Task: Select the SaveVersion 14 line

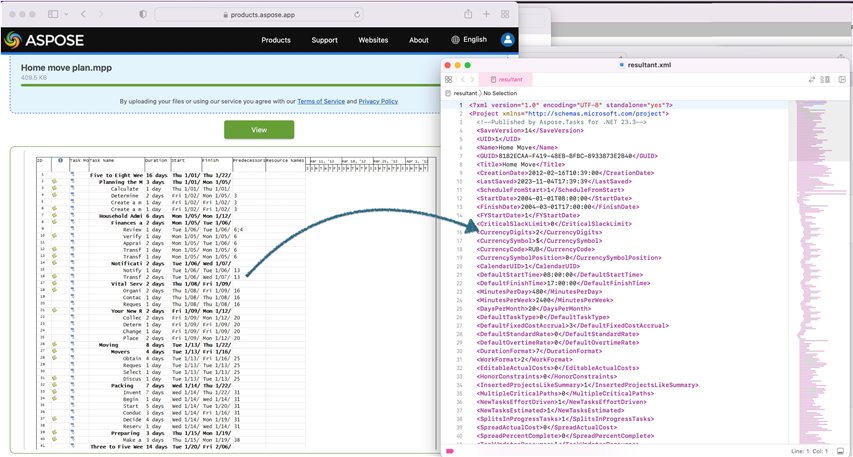Action: (530, 131)
